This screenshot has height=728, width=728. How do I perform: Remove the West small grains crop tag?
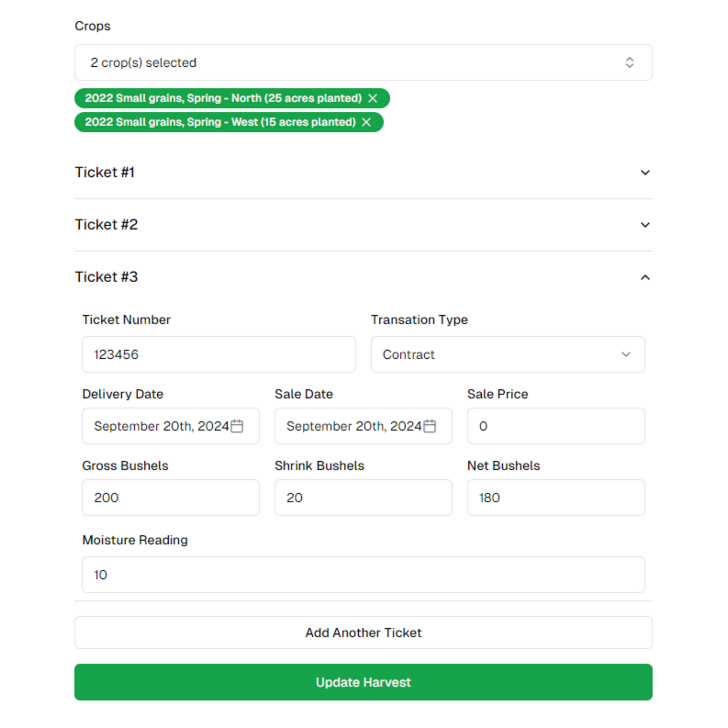366,122
